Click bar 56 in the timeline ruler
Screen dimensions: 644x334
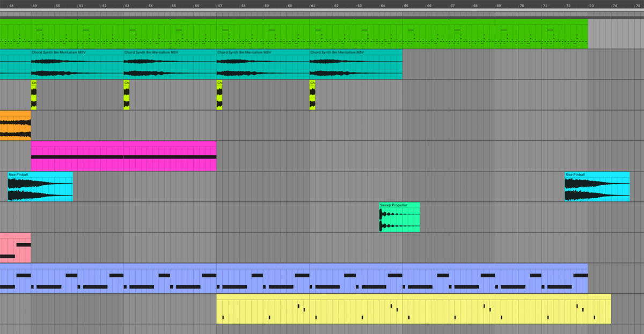[x=196, y=5]
